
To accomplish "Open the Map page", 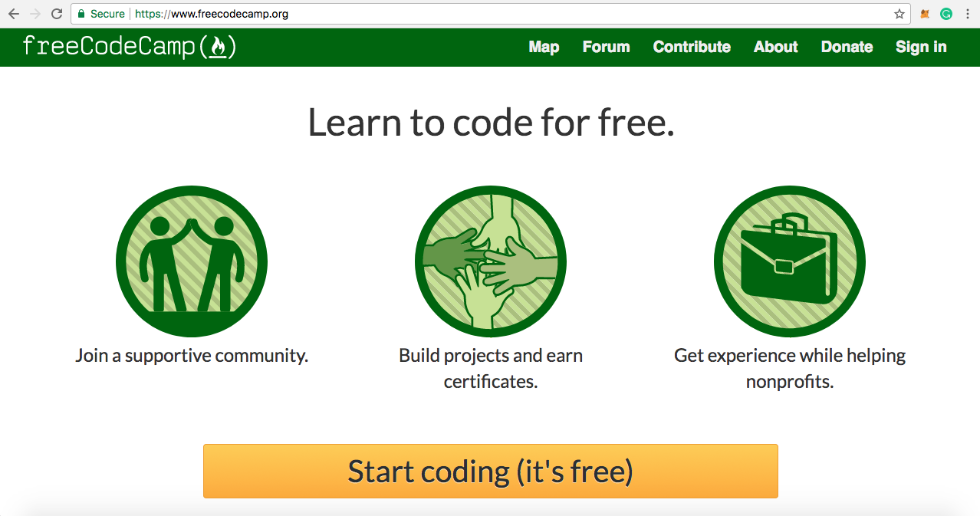I will pyautogui.click(x=544, y=47).
